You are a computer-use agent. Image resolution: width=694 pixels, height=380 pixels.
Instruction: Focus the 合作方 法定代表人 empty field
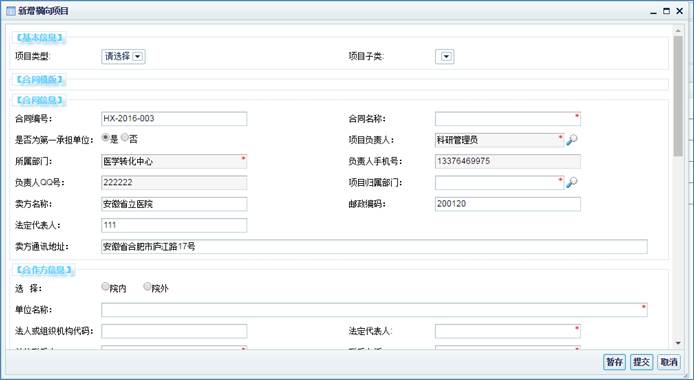tap(508, 331)
